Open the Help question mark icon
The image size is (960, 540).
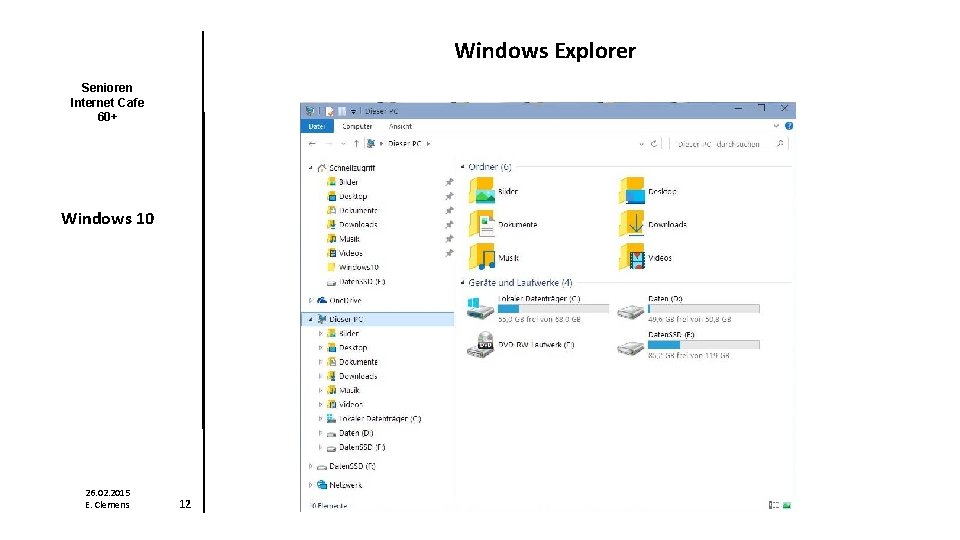click(789, 126)
